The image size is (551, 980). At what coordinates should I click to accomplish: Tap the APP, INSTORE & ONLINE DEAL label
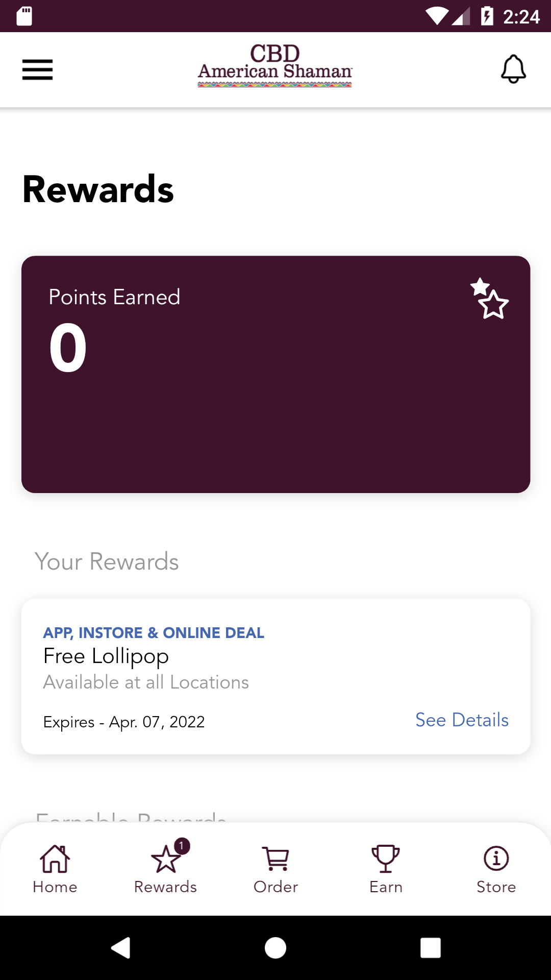[x=154, y=633]
